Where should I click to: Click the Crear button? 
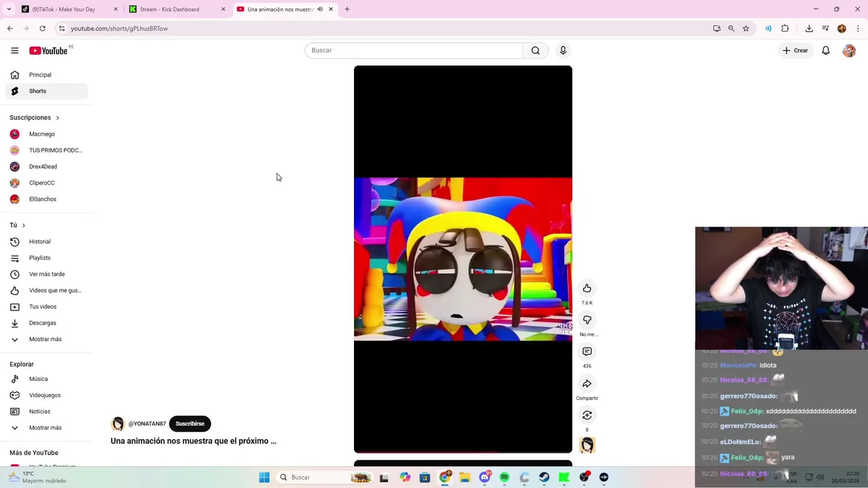(795, 50)
